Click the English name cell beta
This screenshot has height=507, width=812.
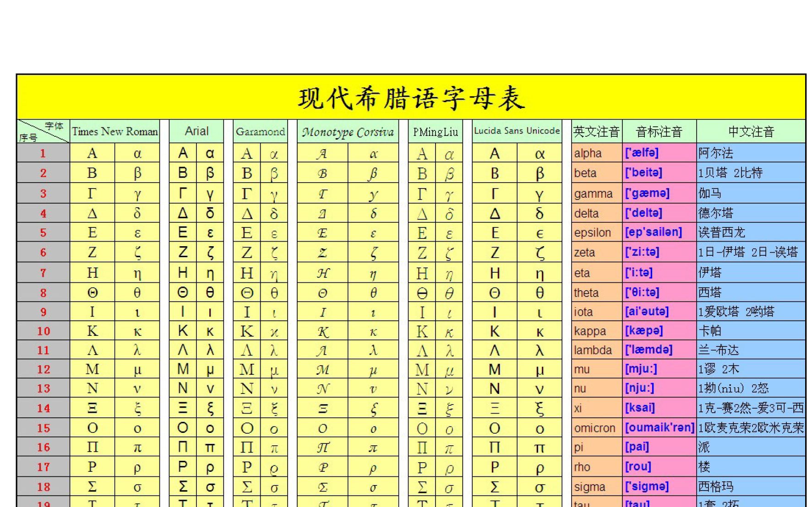(597, 173)
